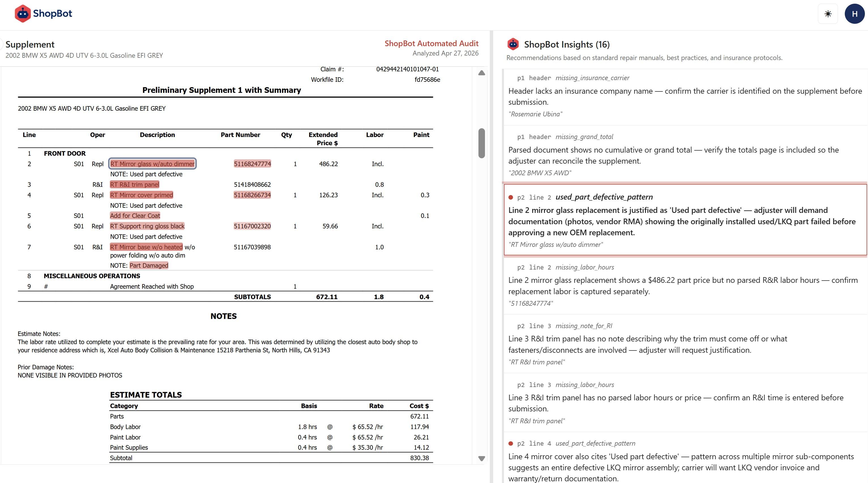
Task: Click highlighted part number 51167002320
Action: (x=252, y=226)
